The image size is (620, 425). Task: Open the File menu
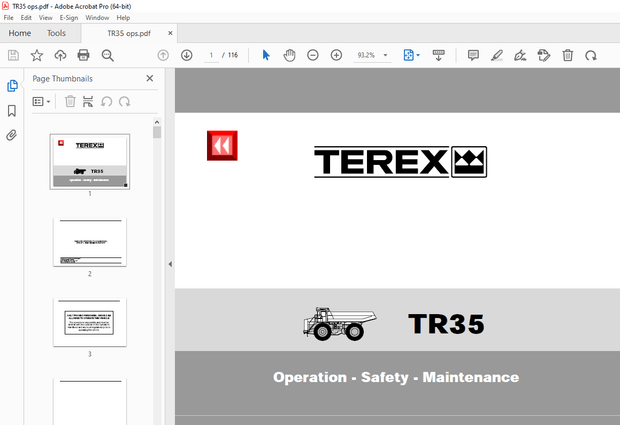click(x=8, y=18)
